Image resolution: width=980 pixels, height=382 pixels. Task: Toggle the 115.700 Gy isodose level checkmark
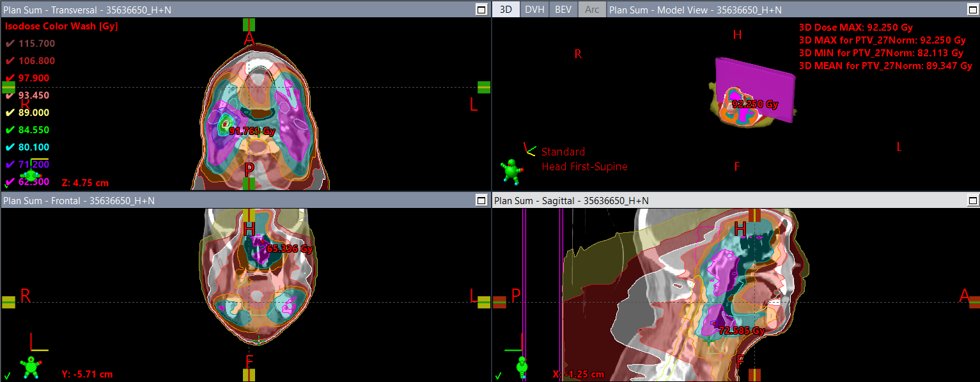10,44
